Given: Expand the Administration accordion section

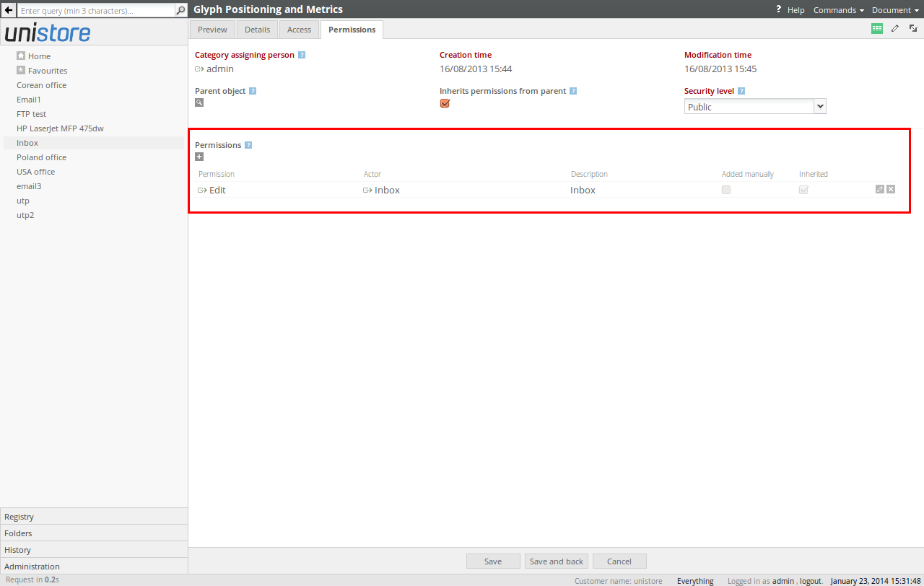Looking at the screenshot, I should click(94, 567).
